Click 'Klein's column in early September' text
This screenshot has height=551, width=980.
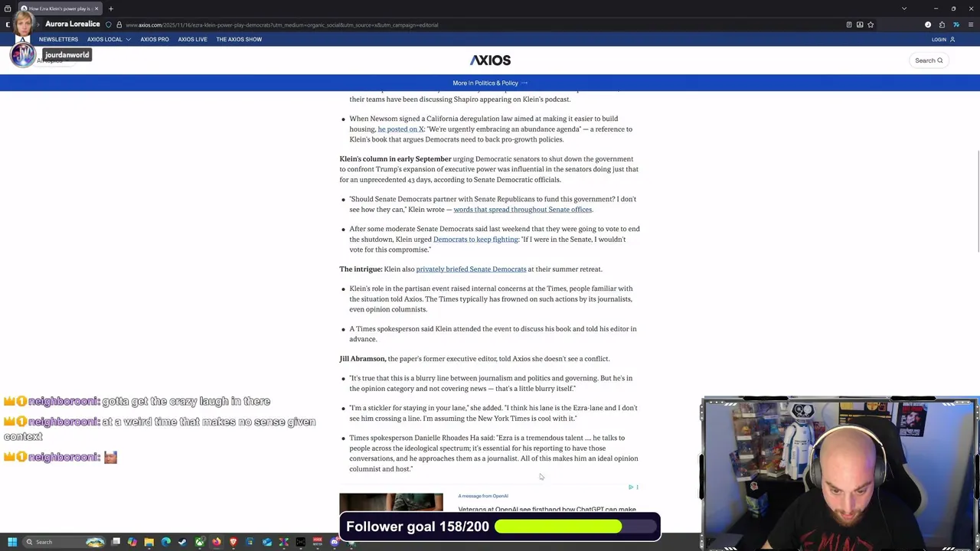point(395,159)
